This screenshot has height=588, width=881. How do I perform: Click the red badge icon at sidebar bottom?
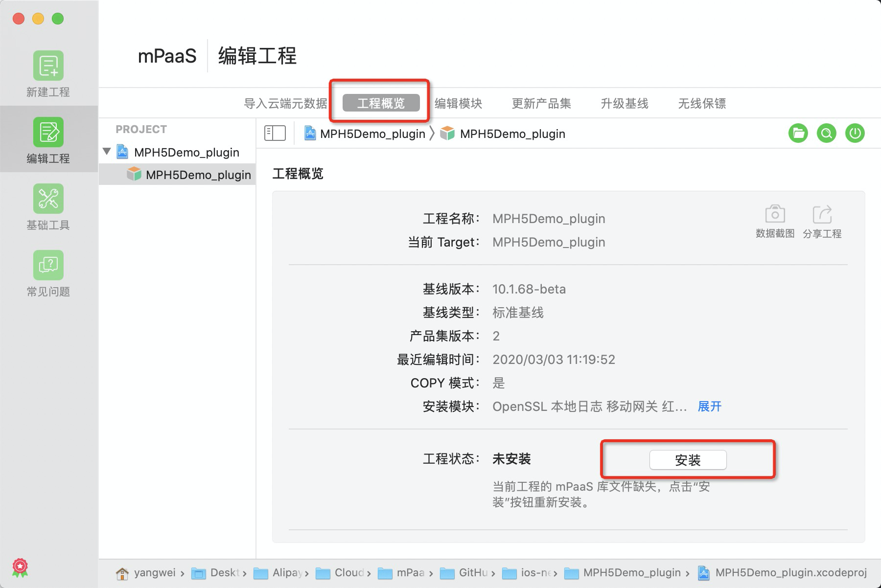click(20, 567)
